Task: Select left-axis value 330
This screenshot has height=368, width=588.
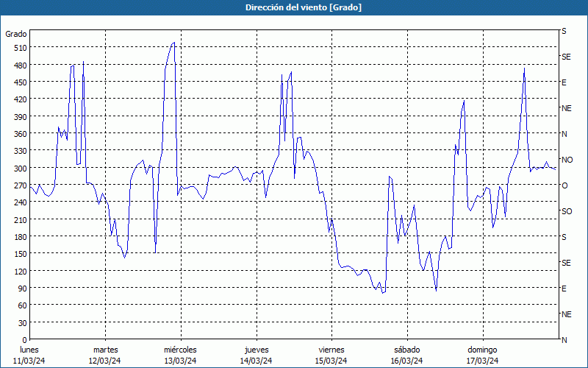Action: click(21, 151)
